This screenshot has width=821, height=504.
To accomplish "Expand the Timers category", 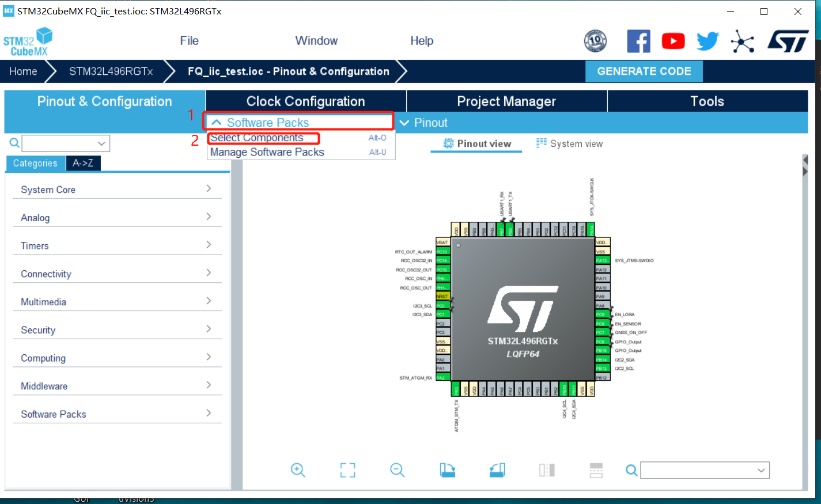I will pos(117,246).
